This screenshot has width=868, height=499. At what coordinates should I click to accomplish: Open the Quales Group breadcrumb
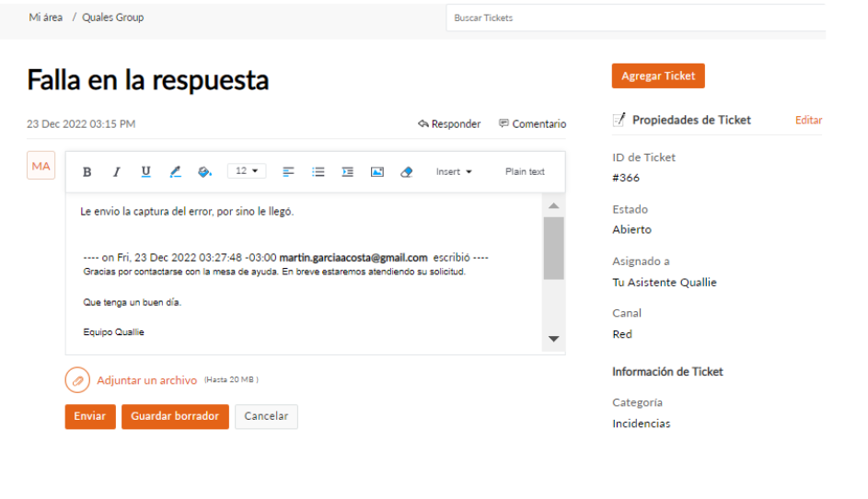click(112, 17)
